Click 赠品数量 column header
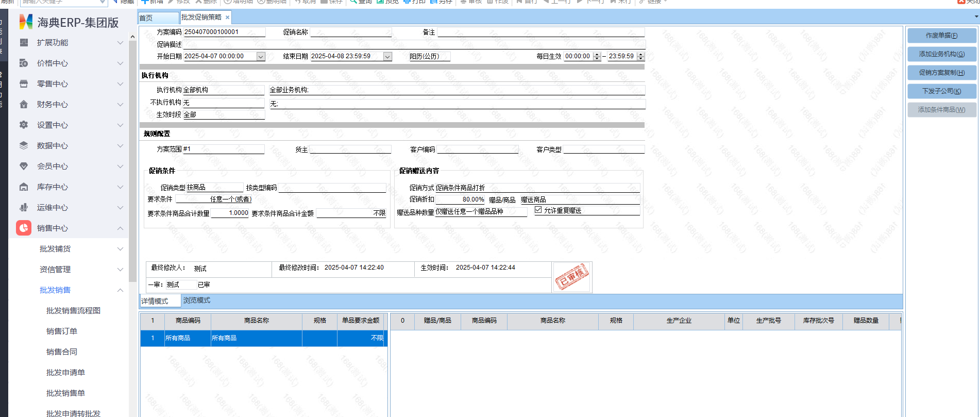 pos(866,321)
